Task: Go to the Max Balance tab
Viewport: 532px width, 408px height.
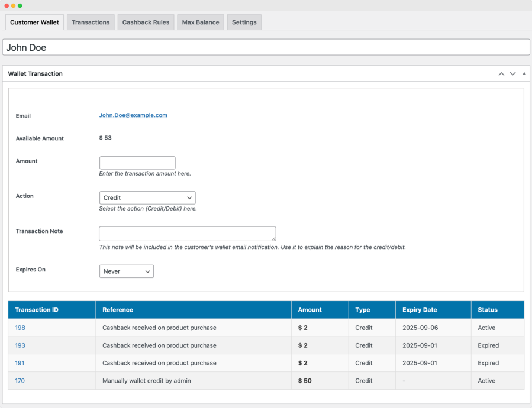Action: 201,22
